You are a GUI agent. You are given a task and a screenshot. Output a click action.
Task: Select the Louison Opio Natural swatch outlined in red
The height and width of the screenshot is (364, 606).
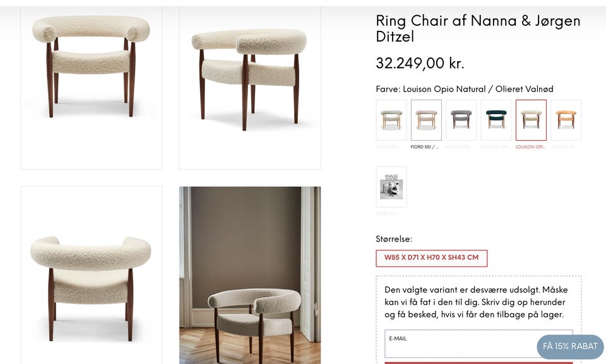(531, 120)
